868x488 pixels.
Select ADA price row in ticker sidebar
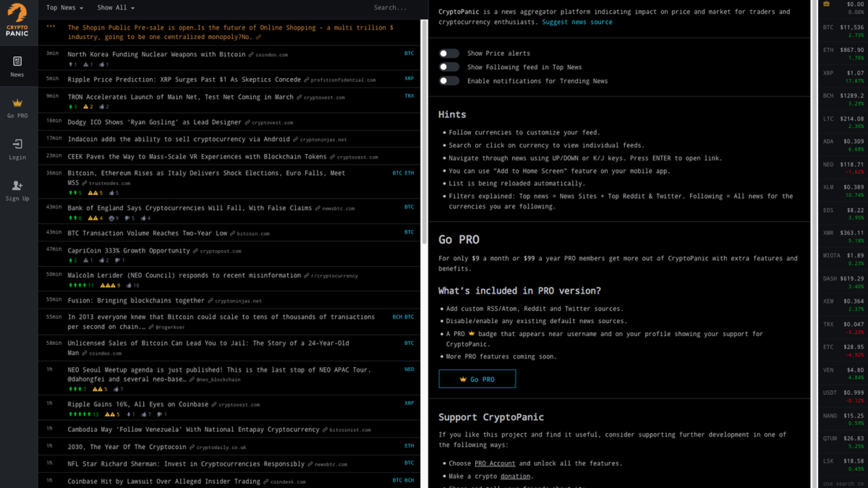tap(843, 145)
